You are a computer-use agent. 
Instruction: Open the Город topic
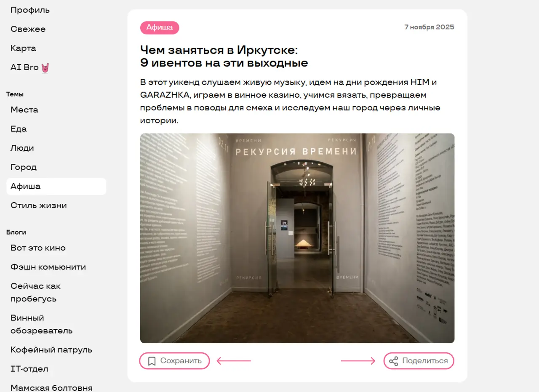24,167
